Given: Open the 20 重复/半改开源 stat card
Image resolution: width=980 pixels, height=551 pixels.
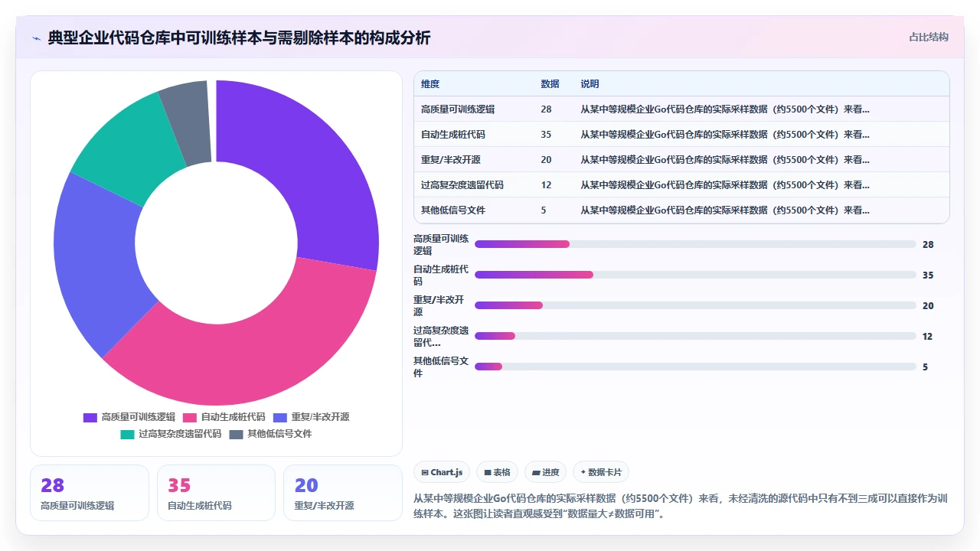Looking at the screenshot, I should (x=342, y=493).
